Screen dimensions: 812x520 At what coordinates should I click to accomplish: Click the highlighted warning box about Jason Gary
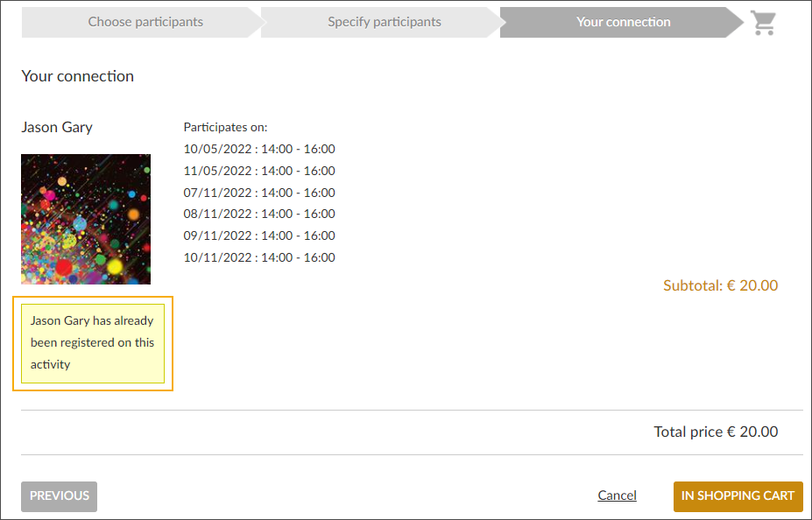pyautogui.click(x=94, y=342)
